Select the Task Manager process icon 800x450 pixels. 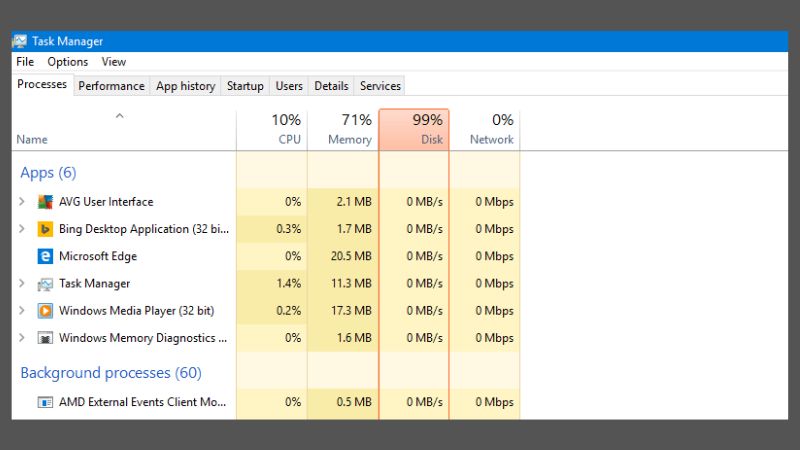click(x=45, y=284)
